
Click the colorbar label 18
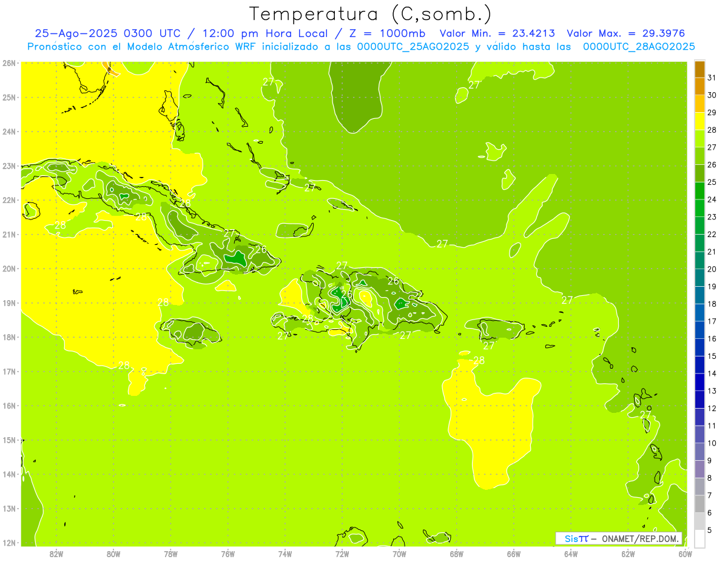pos(712,304)
